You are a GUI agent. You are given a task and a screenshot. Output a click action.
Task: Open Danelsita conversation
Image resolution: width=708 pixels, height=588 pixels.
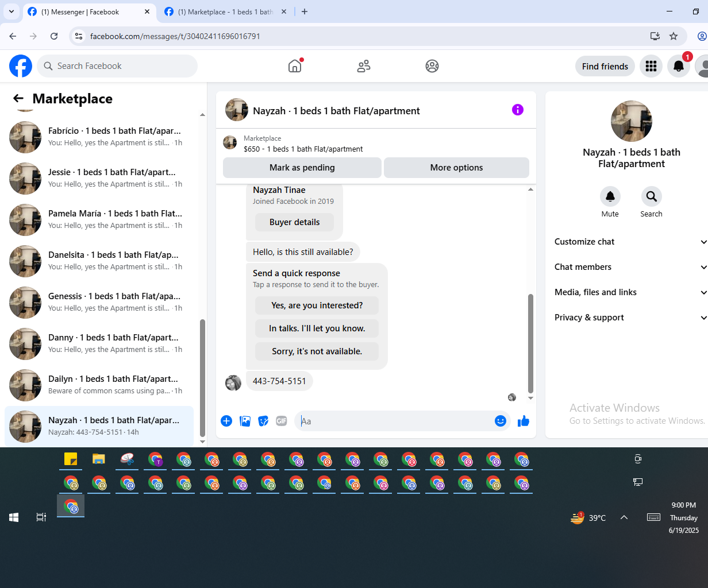(x=99, y=261)
